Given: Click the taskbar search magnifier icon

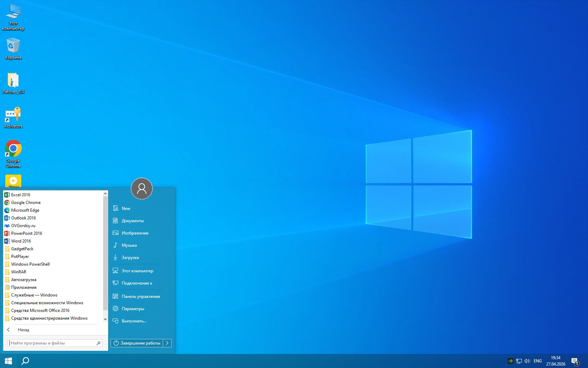Looking at the screenshot, I should (25, 361).
